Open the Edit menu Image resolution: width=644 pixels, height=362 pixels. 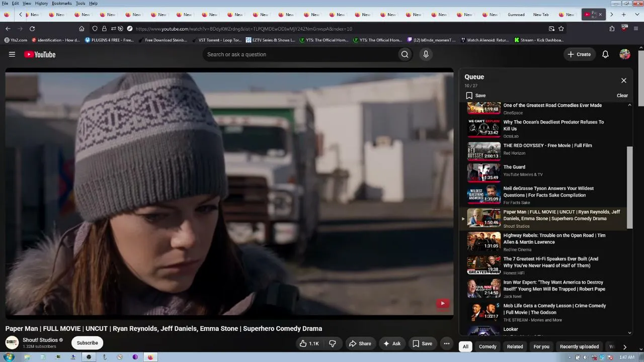pyautogui.click(x=16, y=4)
